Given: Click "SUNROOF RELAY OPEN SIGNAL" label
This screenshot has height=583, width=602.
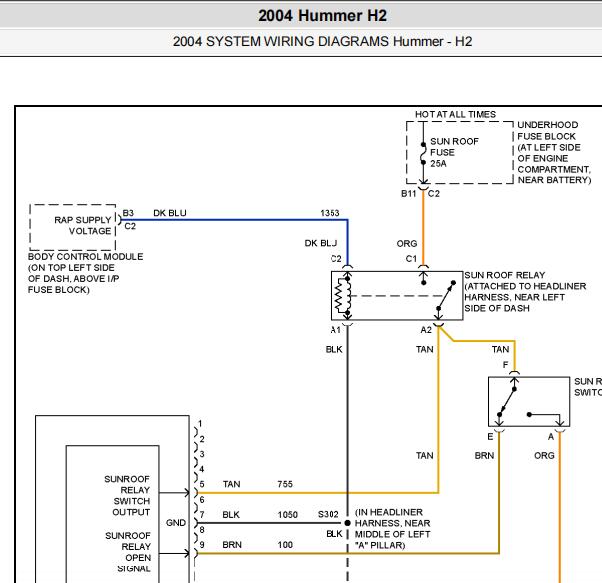Looking at the screenshot, I should tap(128, 552).
